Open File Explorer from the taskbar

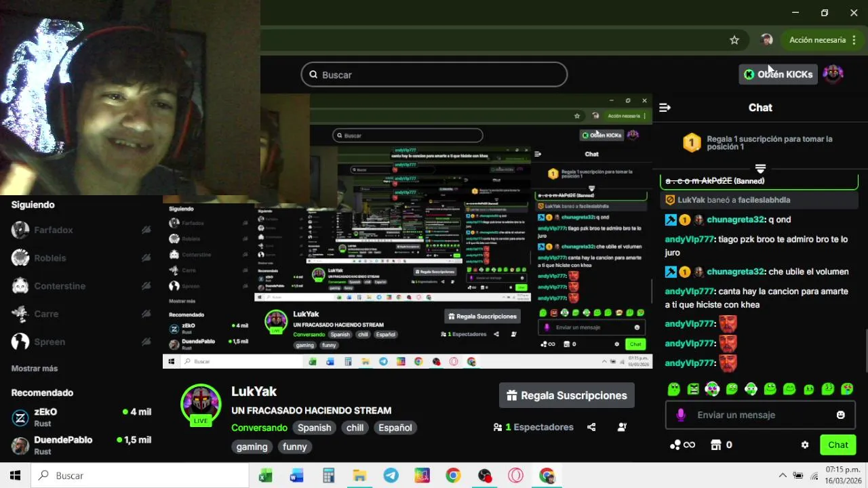(359, 476)
